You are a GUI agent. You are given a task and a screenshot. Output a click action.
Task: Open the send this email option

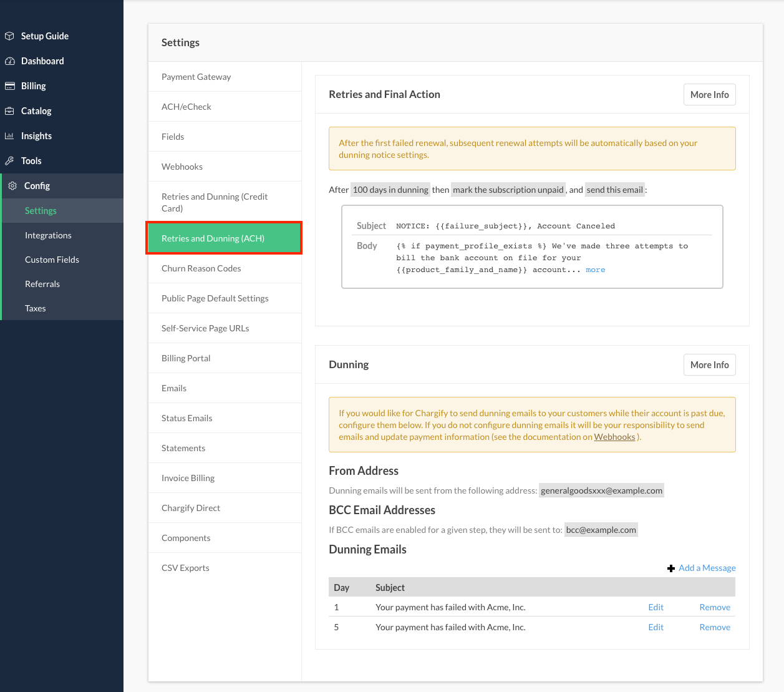(x=614, y=190)
